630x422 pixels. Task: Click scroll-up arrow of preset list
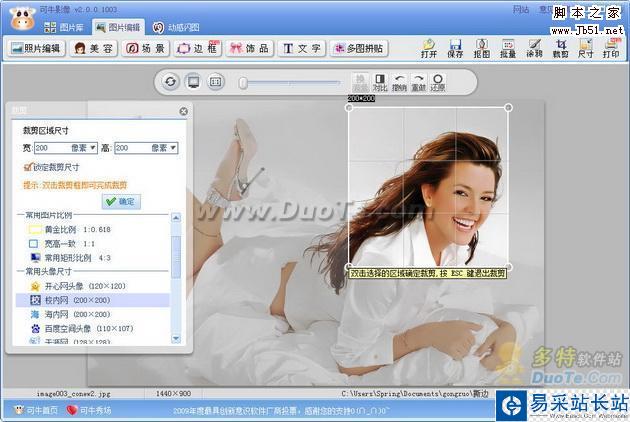(176, 218)
